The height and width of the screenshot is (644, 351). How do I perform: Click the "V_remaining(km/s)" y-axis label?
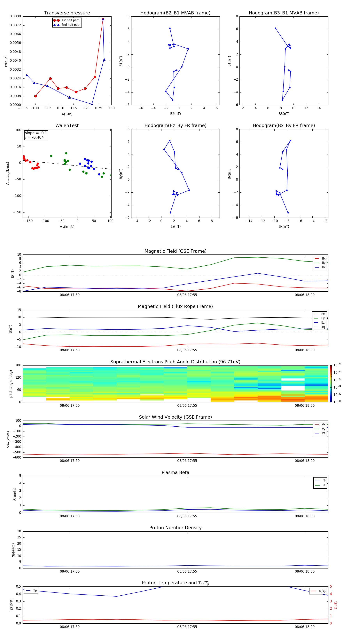click(8, 173)
